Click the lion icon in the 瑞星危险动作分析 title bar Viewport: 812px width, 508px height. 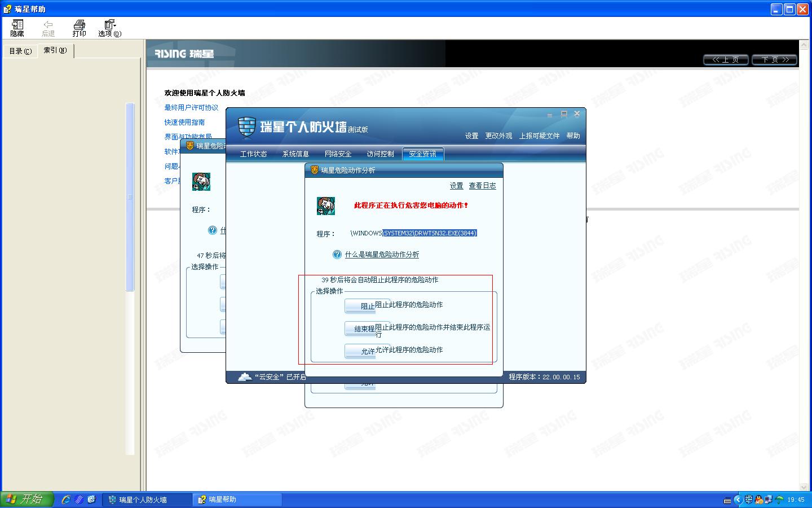(315, 170)
